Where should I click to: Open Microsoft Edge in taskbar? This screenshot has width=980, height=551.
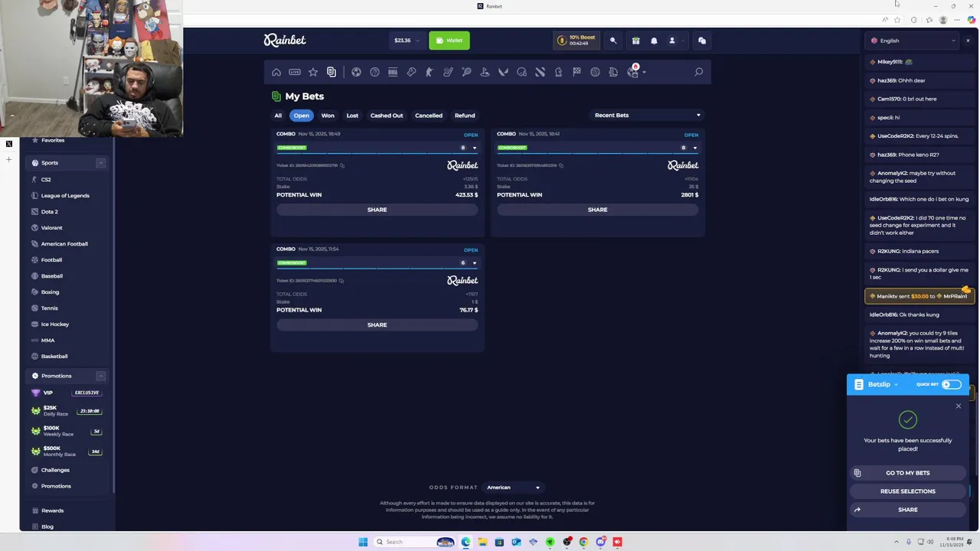[465, 542]
